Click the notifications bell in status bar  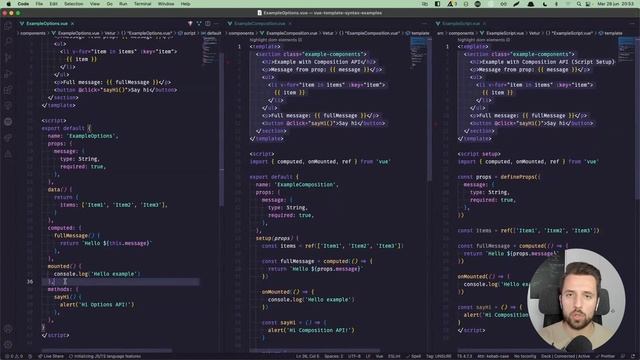(x=633, y=356)
